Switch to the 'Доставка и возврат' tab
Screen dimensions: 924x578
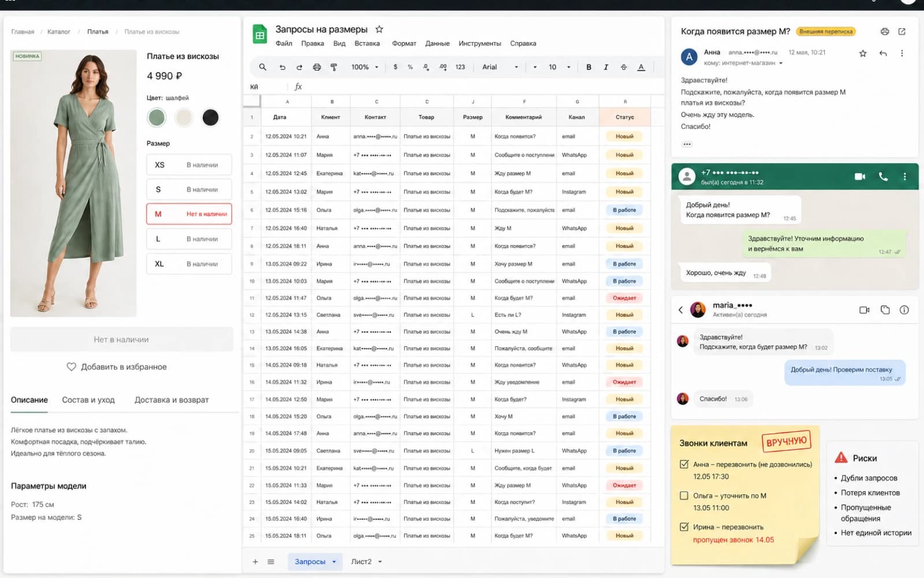click(172, 399)
